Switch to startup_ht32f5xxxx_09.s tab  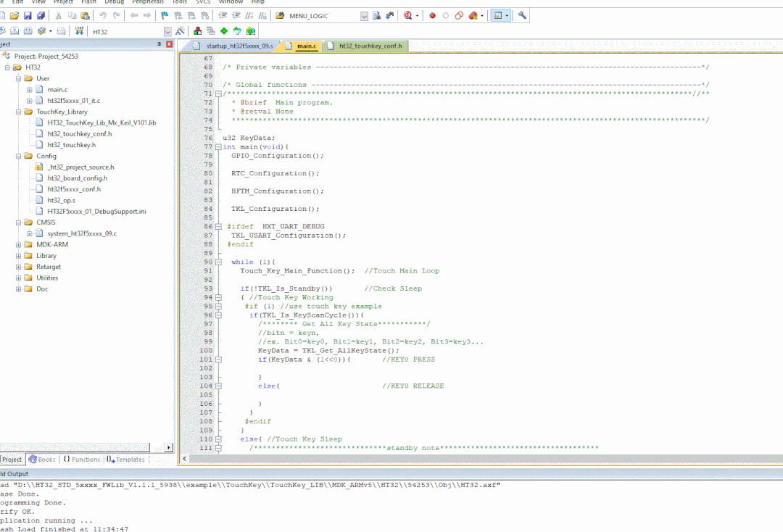[x=233, y=46]
